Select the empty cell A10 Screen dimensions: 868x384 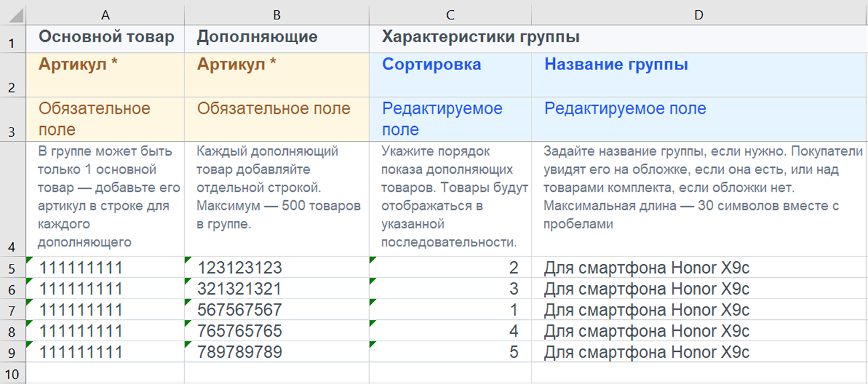point(105,373)
